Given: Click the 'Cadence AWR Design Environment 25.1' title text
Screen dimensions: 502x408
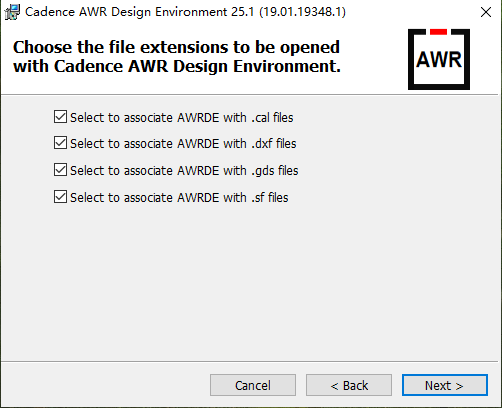Looking at the screenshot, I should click(140, 12).
